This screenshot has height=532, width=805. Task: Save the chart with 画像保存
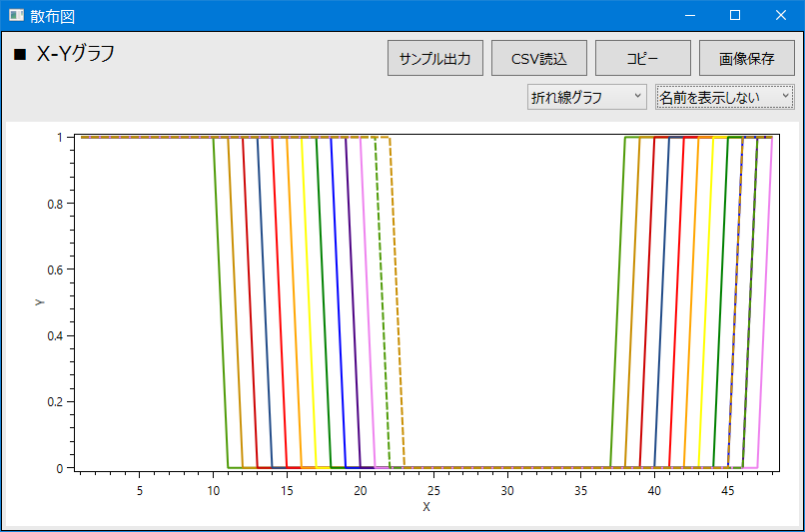pyautogui.click(x=746, y=58)
